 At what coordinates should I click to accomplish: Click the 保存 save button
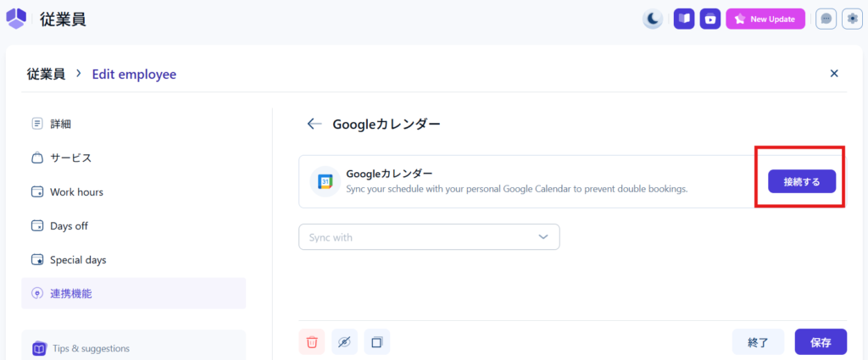tap(821, 342)
